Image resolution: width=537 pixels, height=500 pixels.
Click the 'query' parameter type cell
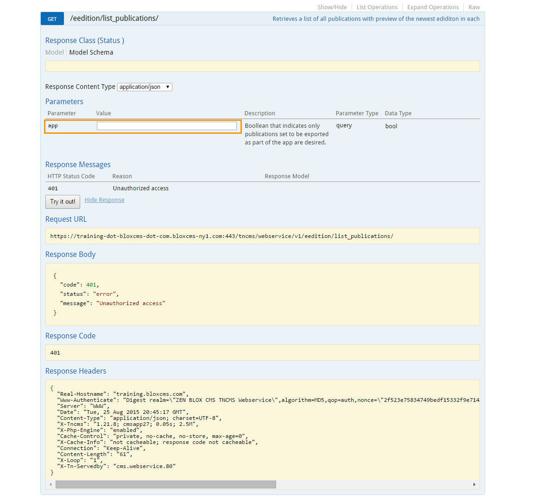(344, 125)
